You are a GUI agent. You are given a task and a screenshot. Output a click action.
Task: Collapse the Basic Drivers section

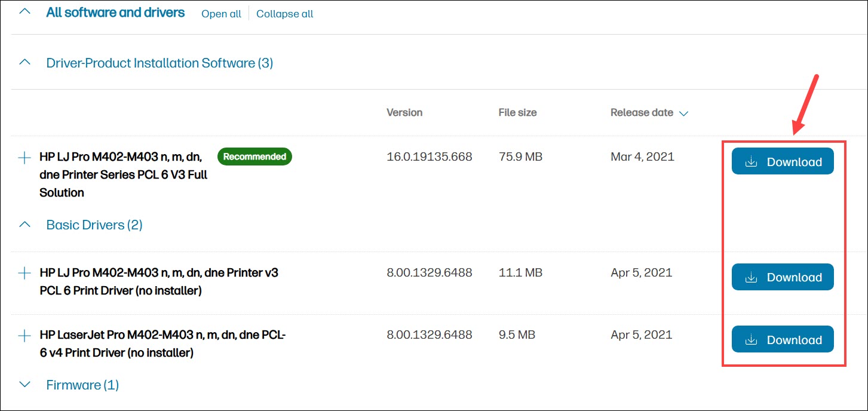(x=24, y=225)
